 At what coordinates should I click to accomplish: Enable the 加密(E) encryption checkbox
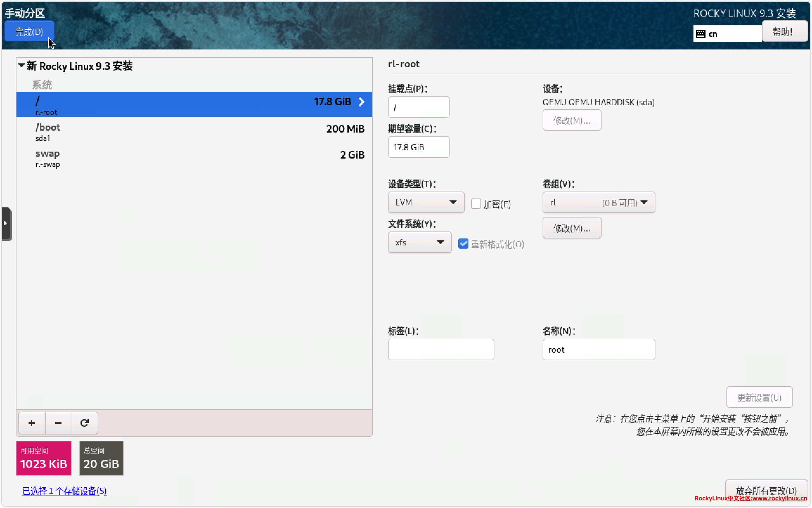click(475, 204)
